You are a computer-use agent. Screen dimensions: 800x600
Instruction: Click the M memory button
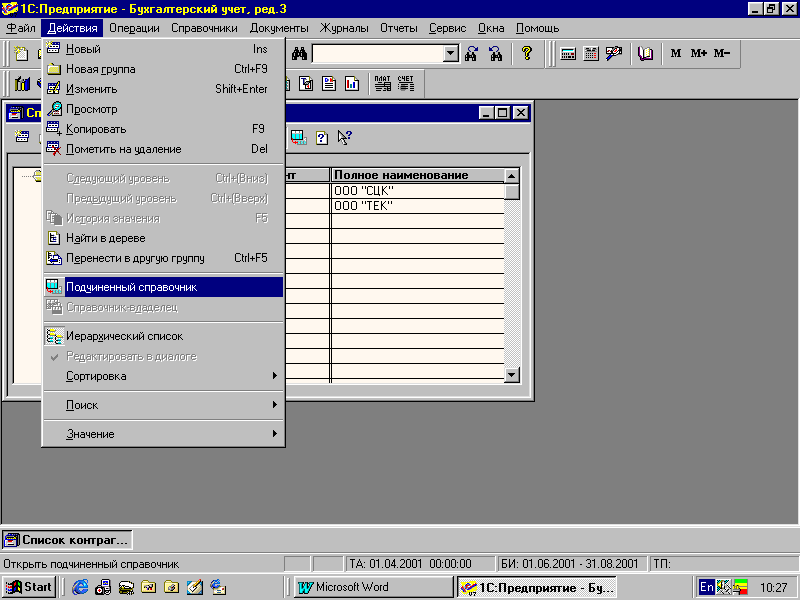676,53
